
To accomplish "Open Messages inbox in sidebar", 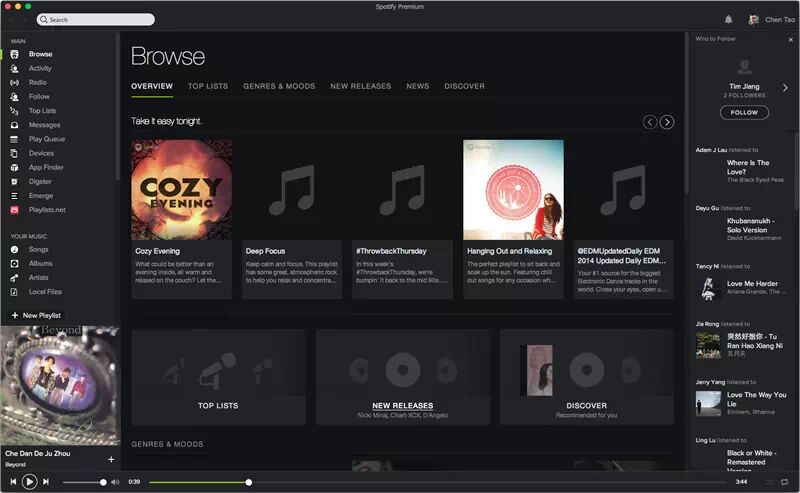I will pos(44,125).
